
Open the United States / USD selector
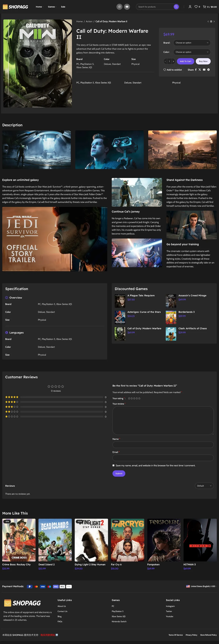pyautogui.click(x=201, y=587)
